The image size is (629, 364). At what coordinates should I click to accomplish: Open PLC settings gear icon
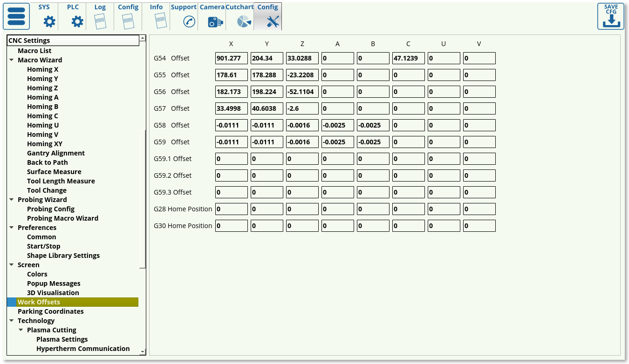click(77, 21)
